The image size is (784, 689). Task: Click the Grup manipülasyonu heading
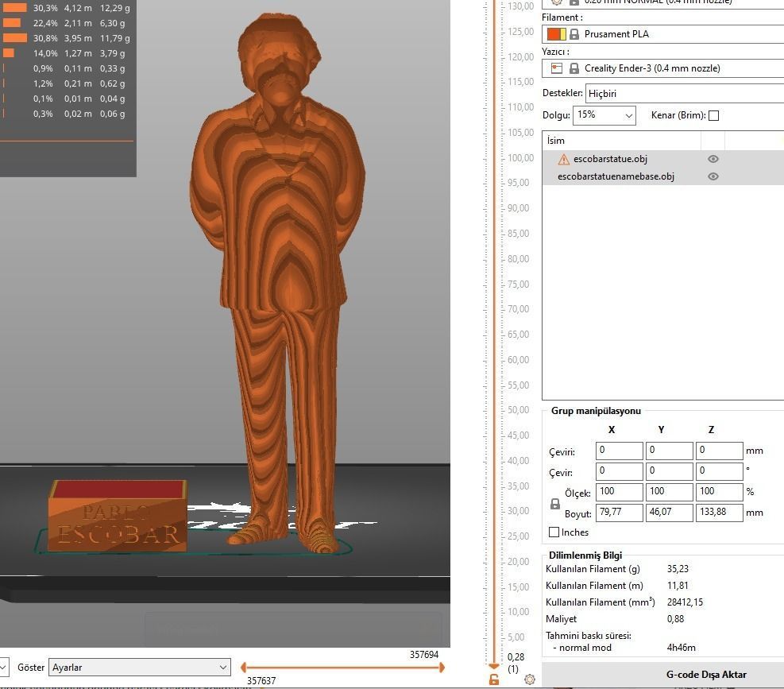point(596,411)
